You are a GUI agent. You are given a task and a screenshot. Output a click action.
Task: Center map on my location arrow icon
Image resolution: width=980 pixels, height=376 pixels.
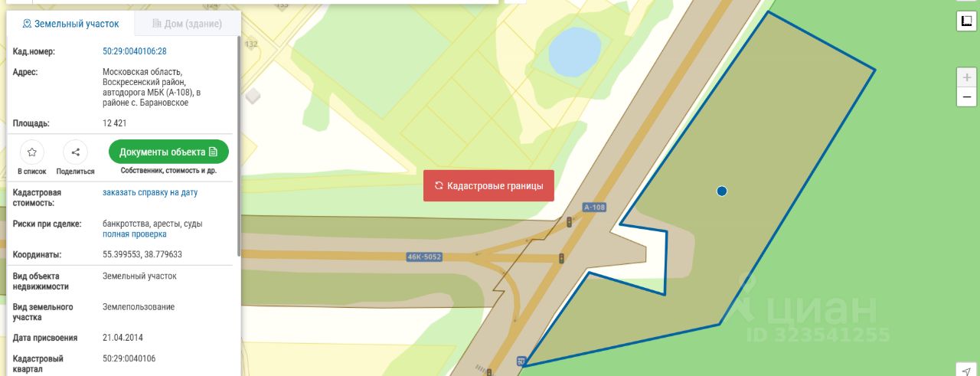(x=966, y=370)
